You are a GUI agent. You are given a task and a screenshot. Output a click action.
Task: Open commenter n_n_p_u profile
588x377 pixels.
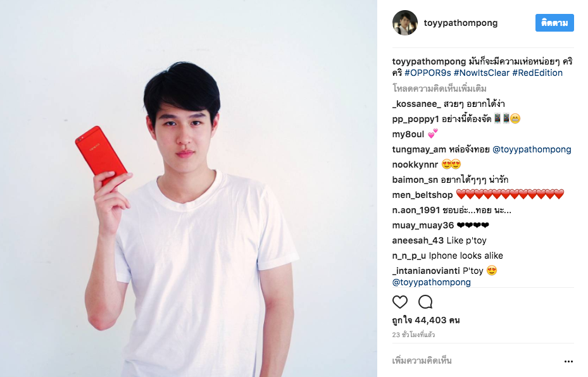click(409, 256)
